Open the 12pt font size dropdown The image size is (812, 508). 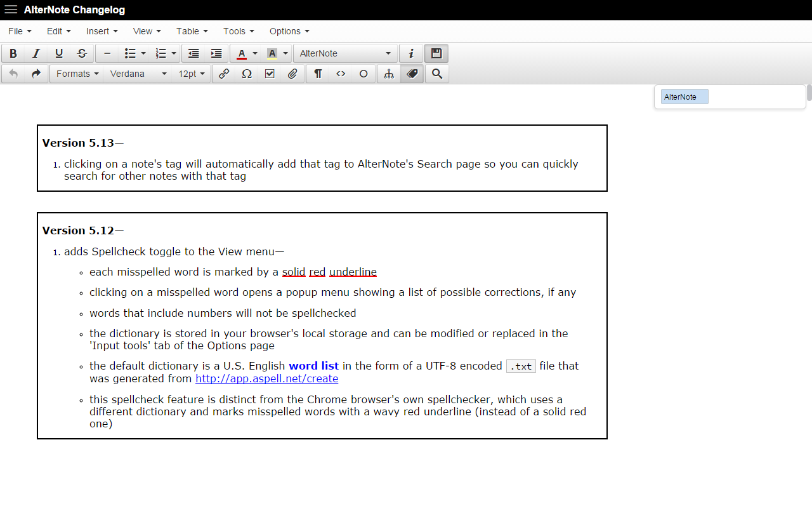coord(192,74)
